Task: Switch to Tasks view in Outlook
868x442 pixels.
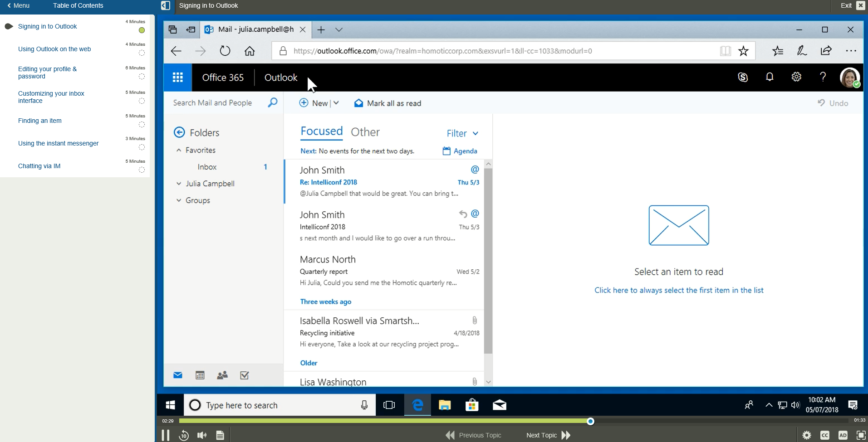Action: [x=245, y=375]
